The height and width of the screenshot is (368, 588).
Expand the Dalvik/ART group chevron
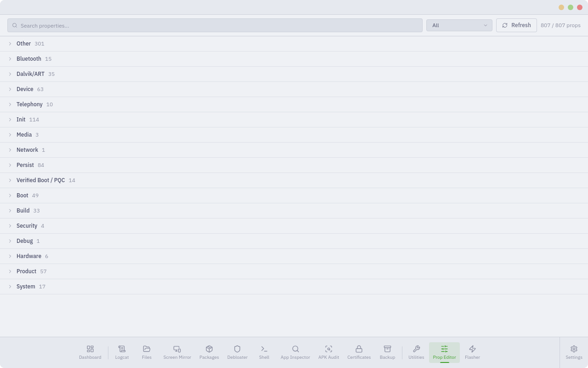click(10, 74)
